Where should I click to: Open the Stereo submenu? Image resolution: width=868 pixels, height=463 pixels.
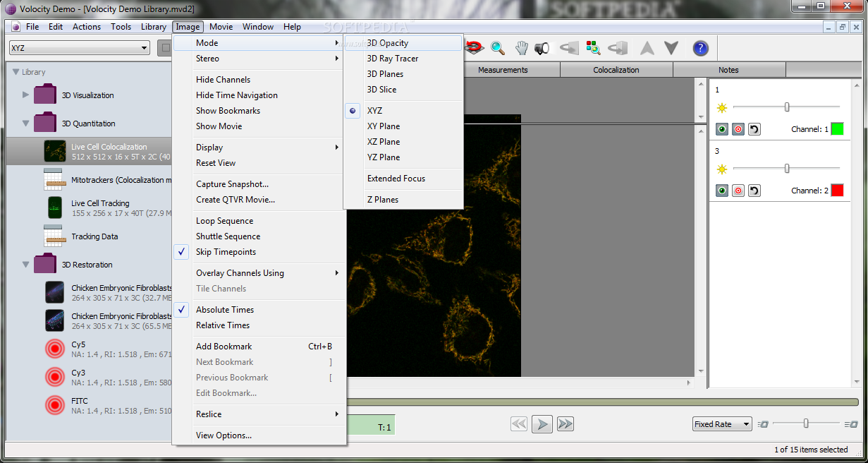click(x=259, y=59)
